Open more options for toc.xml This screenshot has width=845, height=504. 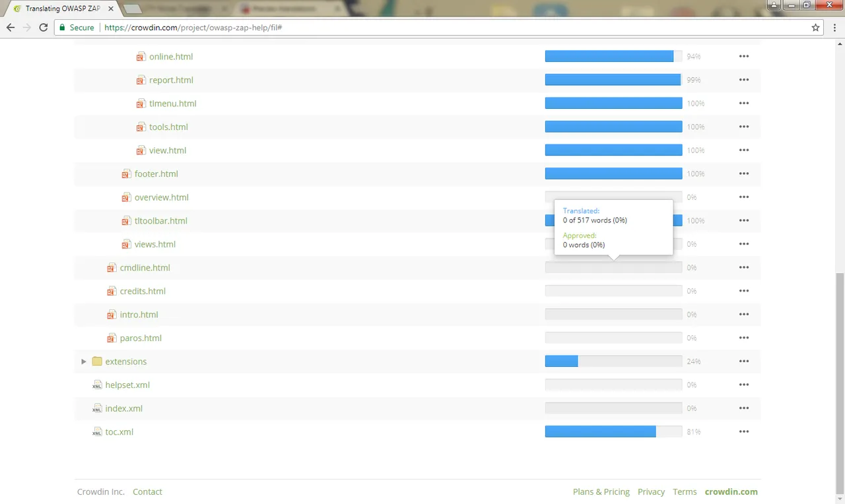click(x=744, y=432)
